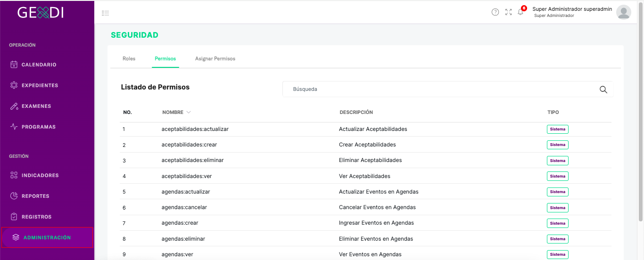Viewport: 644px width, 260px height.
Task: Select row agendas:eliminar
Action: click(365, 239)
